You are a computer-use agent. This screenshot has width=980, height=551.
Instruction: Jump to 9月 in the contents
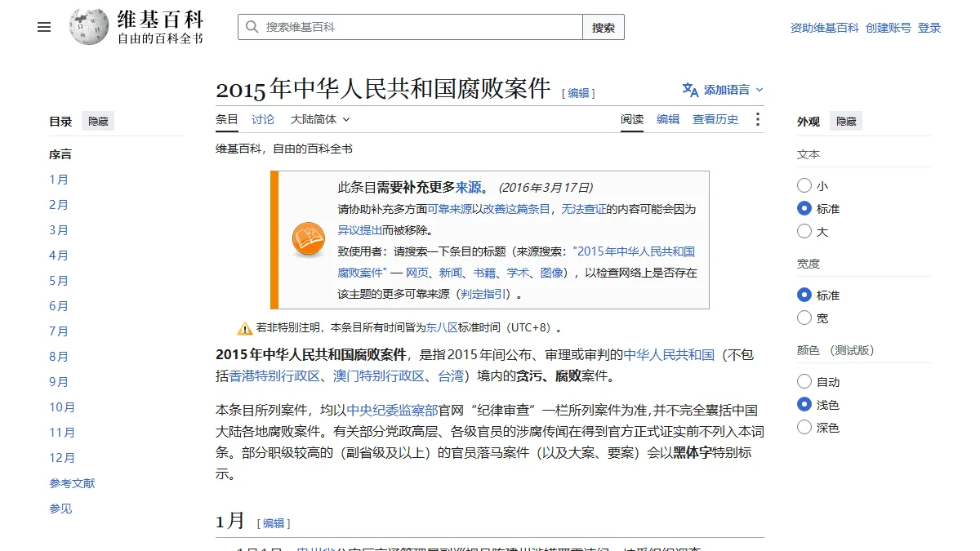click(x=59, y=382)
